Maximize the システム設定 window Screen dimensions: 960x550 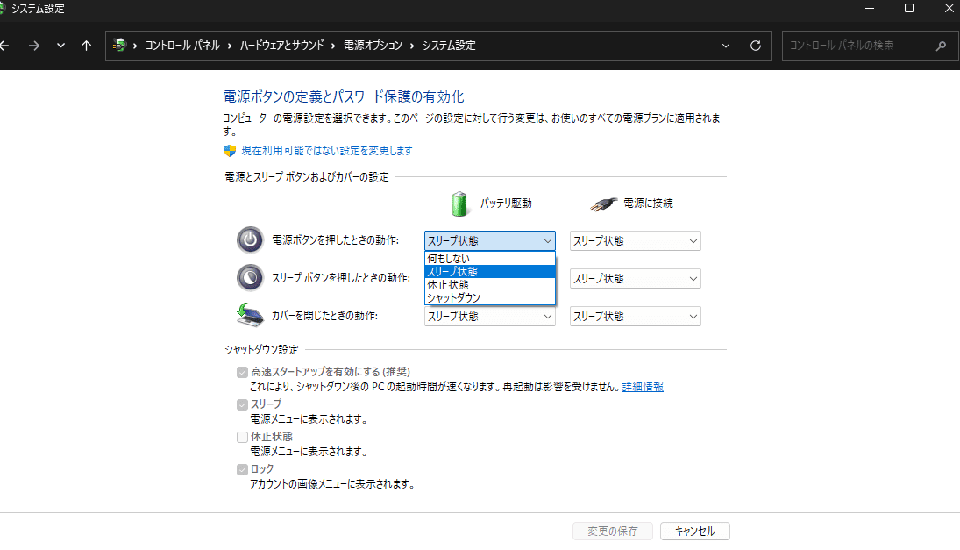coord(909,9)
